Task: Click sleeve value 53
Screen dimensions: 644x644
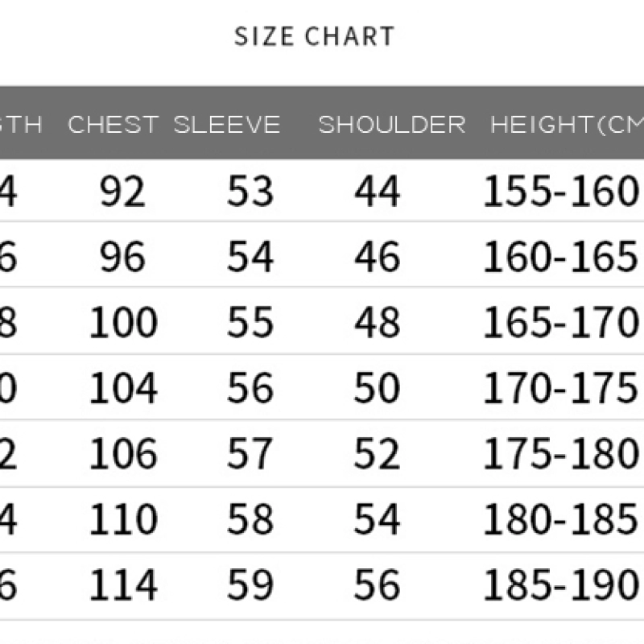Action: pyautogui.click(x=250, y=191)
